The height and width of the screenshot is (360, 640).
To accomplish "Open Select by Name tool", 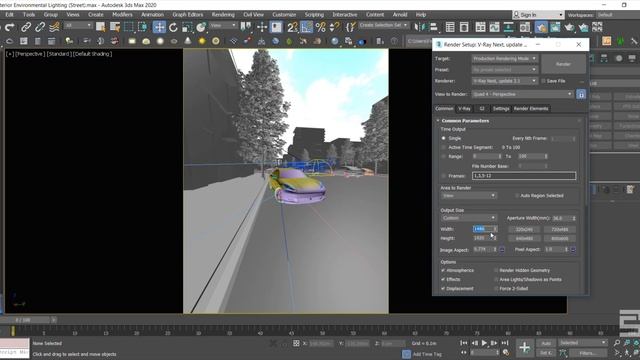I will tap(115, 27).
